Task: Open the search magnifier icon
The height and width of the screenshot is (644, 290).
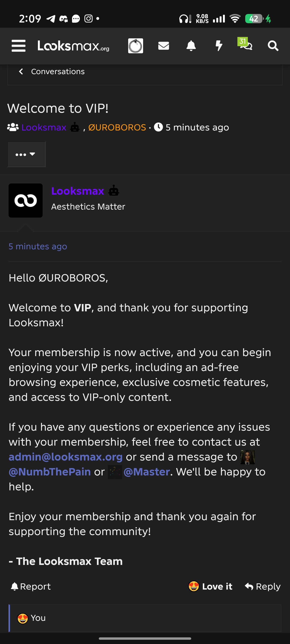Action: [273, 46]
